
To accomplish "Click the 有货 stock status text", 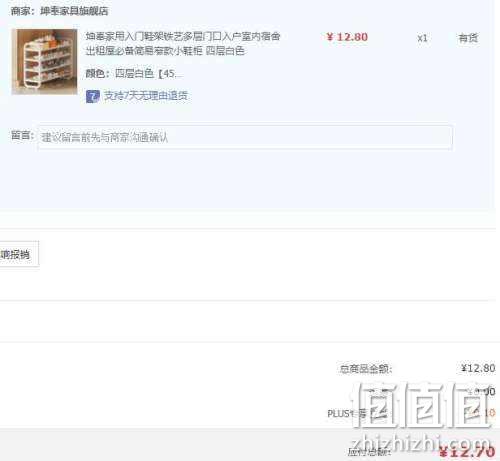I will pos(468,38).
